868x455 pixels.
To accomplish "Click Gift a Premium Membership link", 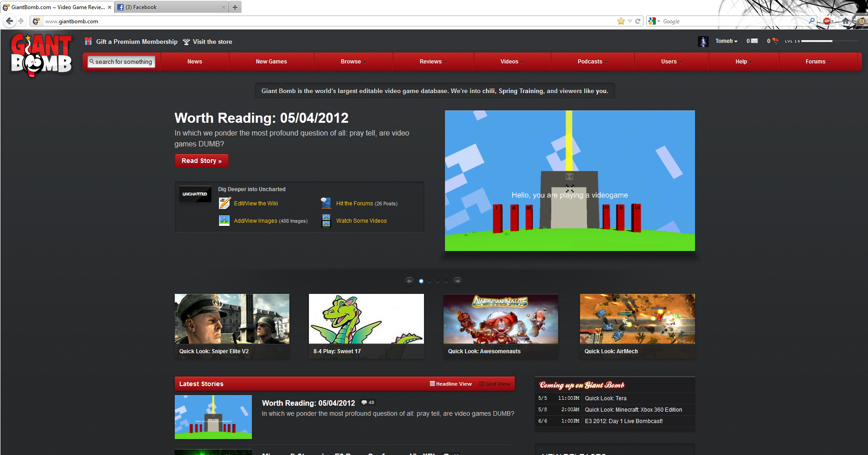I will 137,42.
